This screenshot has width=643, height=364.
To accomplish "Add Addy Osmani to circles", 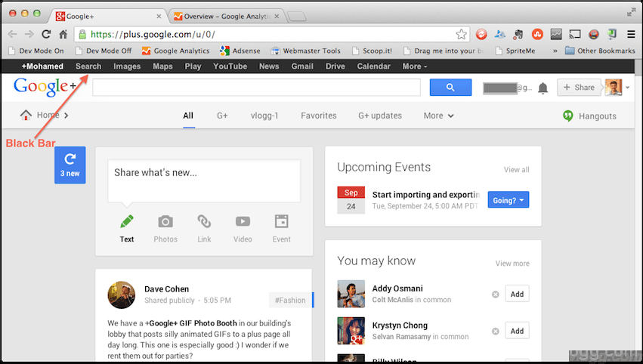I will coord(517,294).
